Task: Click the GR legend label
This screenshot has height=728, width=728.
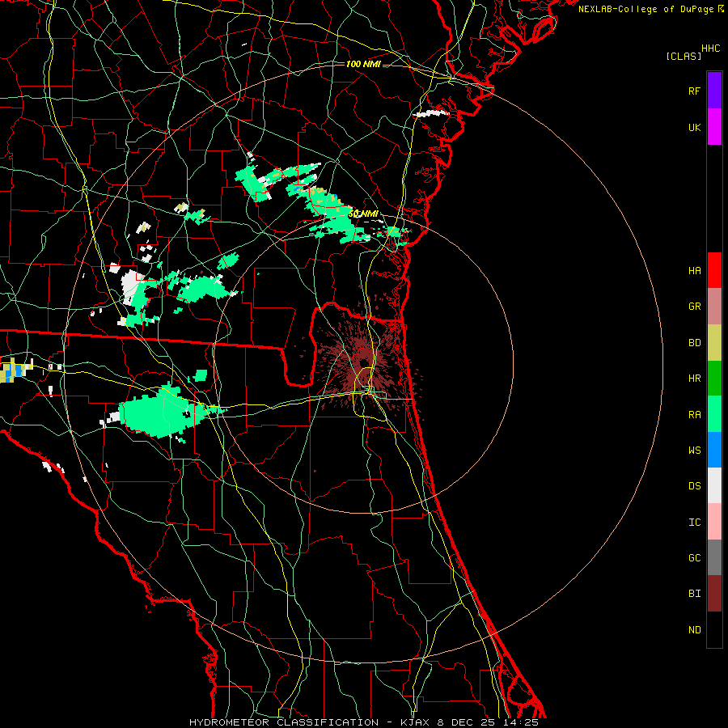Action: pyautogui.click(x=694, y=307)
